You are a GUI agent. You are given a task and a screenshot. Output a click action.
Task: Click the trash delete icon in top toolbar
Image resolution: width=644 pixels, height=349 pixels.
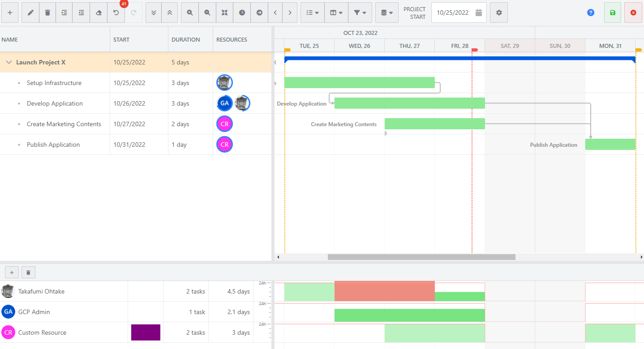[x=47, y=13]
